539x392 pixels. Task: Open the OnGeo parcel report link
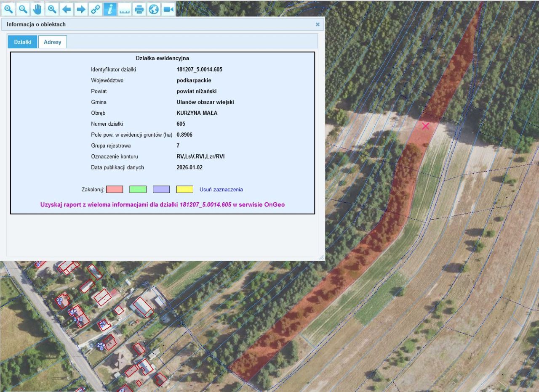click(163, 205)
